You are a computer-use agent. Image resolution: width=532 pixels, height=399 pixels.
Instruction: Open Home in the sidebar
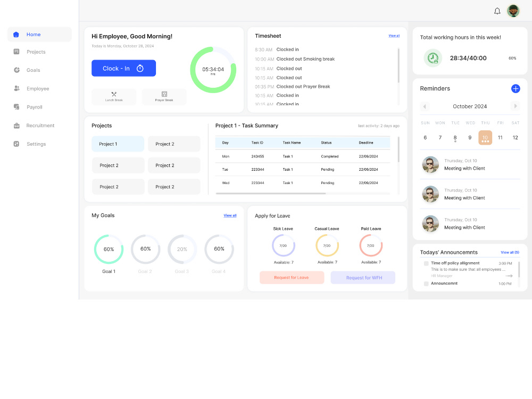(39, 35)
